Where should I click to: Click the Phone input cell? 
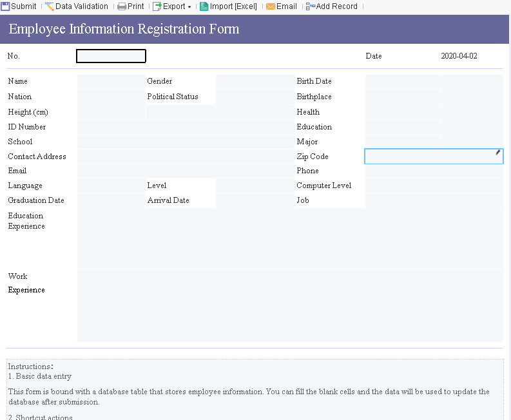tap(434, 171)
